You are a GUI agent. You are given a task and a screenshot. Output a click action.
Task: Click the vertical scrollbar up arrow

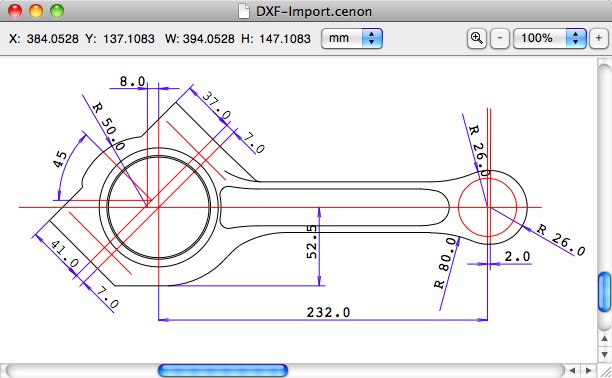click(x=604, y=339)
